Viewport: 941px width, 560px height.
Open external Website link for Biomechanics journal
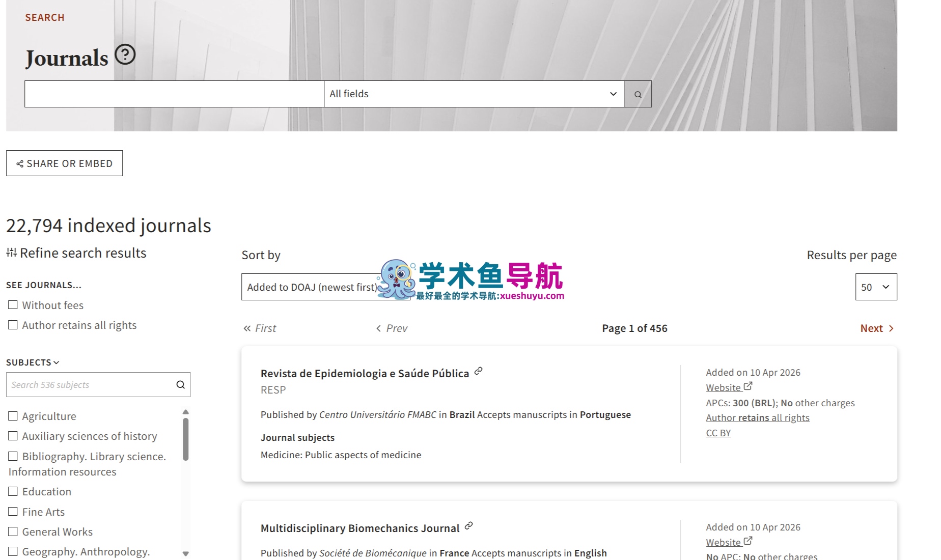(x=728, y=542)
